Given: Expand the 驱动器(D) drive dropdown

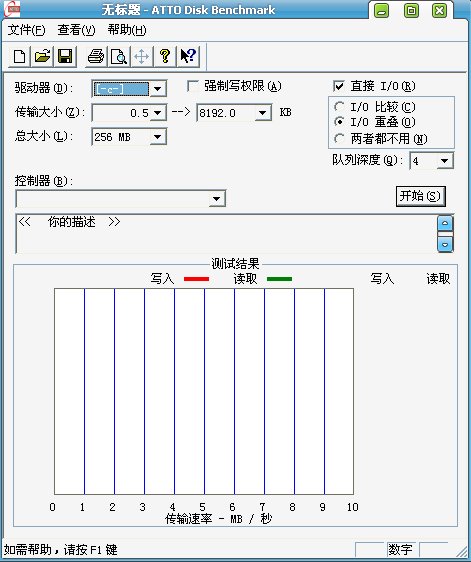Looking at the screenshot, I should click(x=158, y=89).
